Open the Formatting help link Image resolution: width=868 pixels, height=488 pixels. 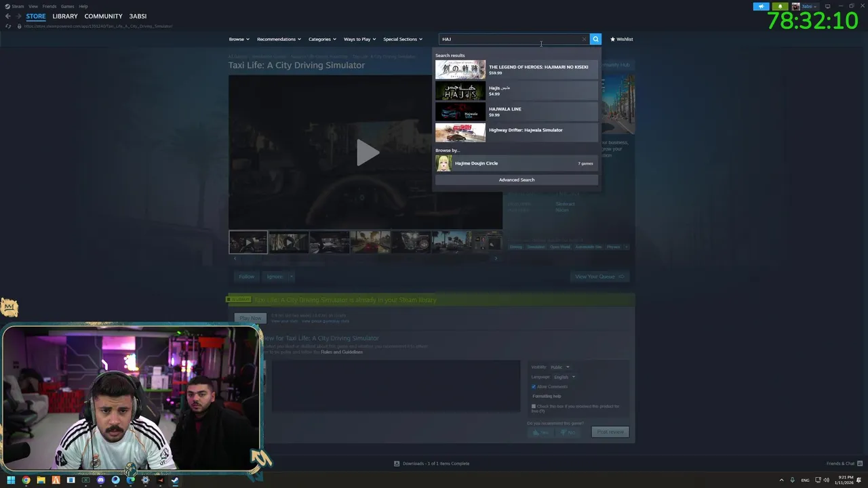click(547, 396)
